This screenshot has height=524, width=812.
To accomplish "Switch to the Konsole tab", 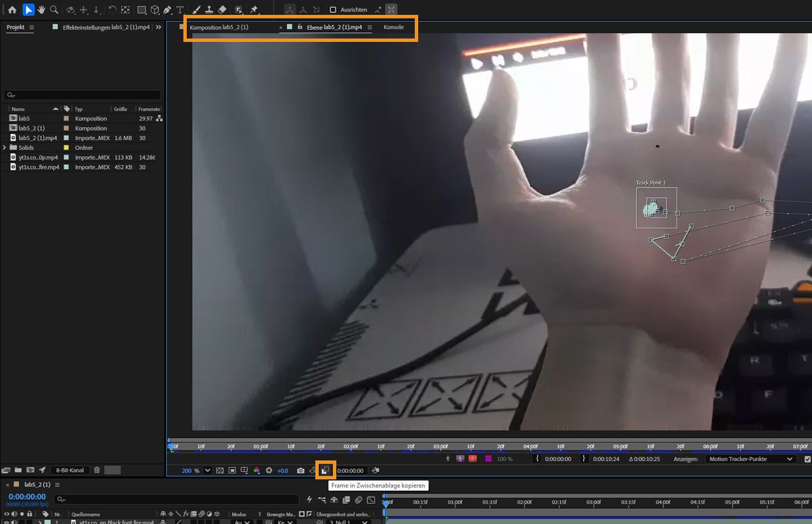I will [x=394, y=27].
